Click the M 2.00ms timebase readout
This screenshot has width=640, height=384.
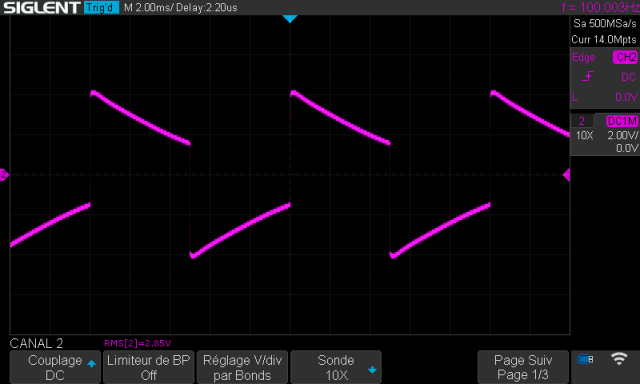click(148, 8)
